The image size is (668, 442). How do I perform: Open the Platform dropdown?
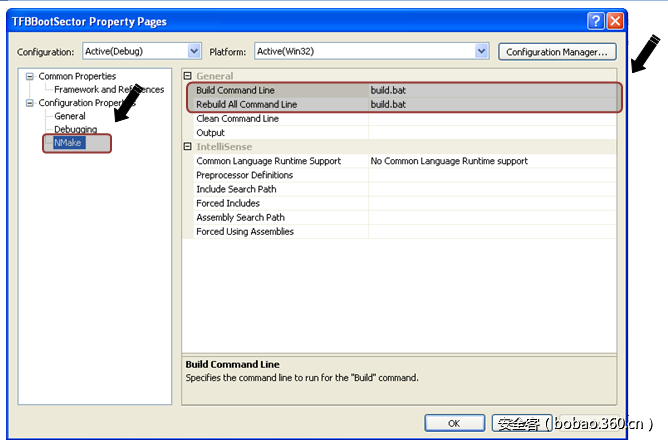pyautogui.click(x=481, y=51)
